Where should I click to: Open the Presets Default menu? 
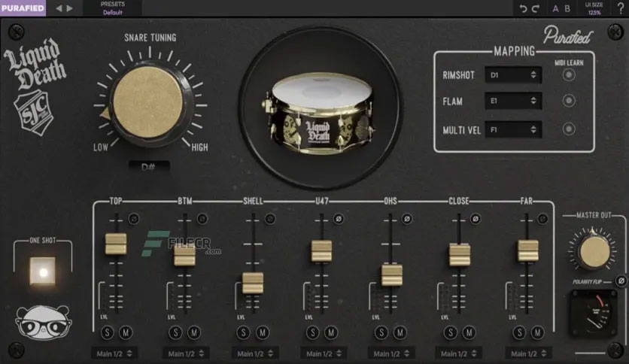point(112,8)
